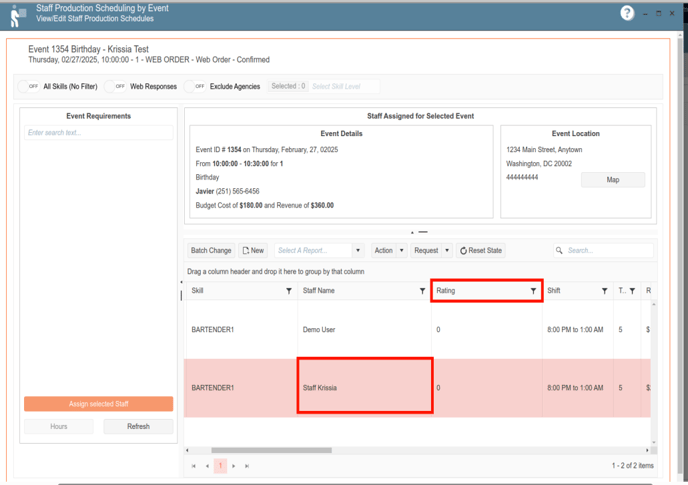The width and height of the screenshot is (688, 485).
Task: Enable the Web Responses toggle
Action: (x=117, y=87)
